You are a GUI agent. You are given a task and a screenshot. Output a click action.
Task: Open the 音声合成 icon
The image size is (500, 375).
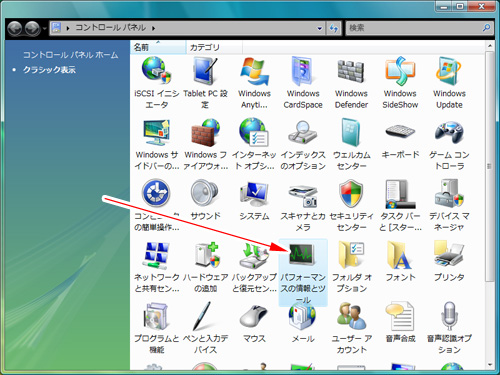point(400,317)
